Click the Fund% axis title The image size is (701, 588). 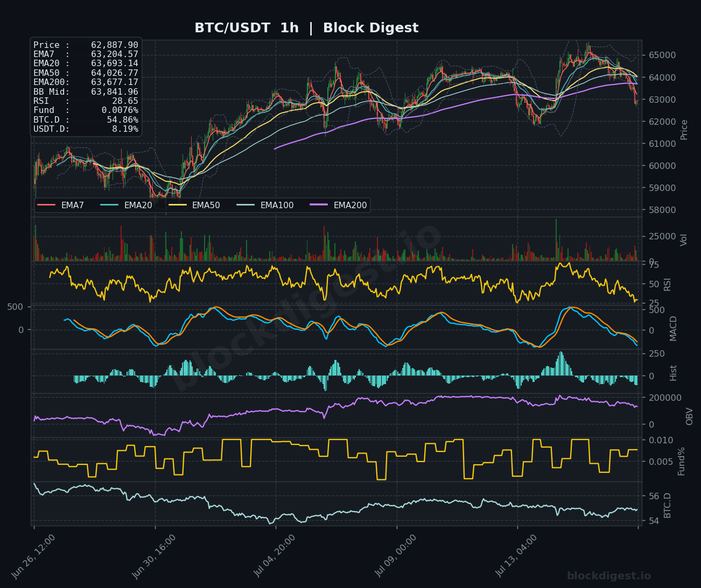click(681, 461)
